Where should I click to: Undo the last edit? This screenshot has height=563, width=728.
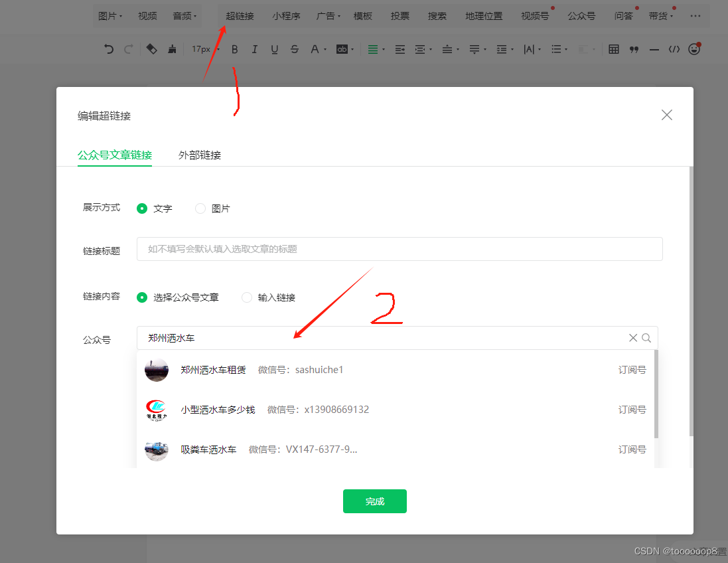[109, 49]
